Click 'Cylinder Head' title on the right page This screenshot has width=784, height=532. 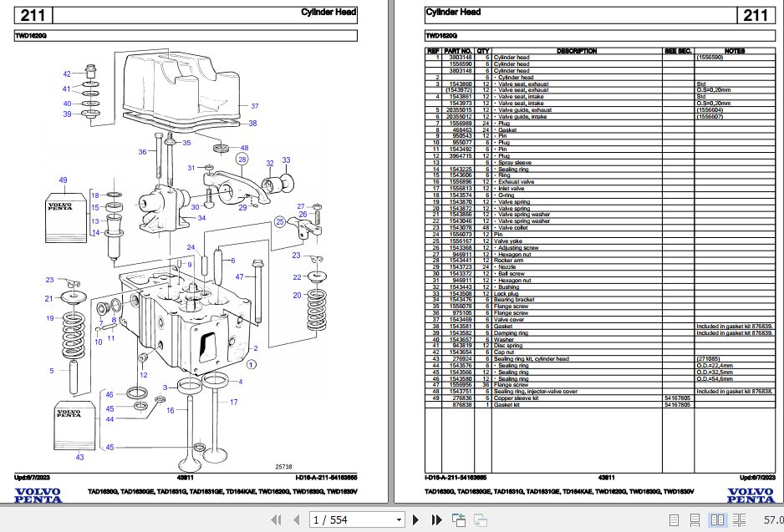click(x=453, y=12)
